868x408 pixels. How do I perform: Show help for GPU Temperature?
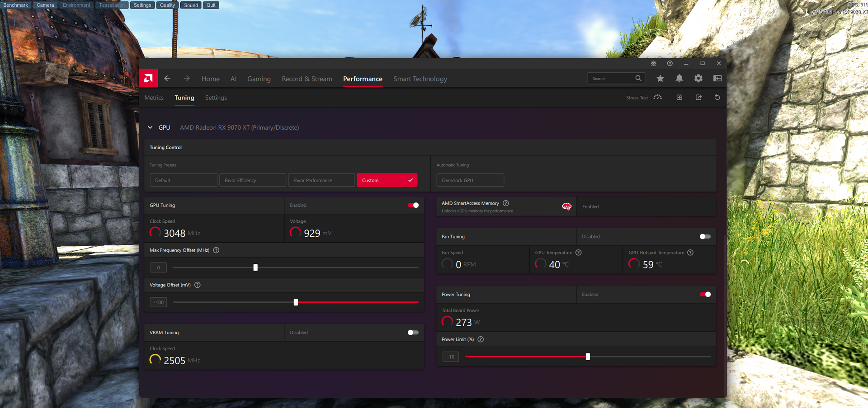tap(578, 253)
